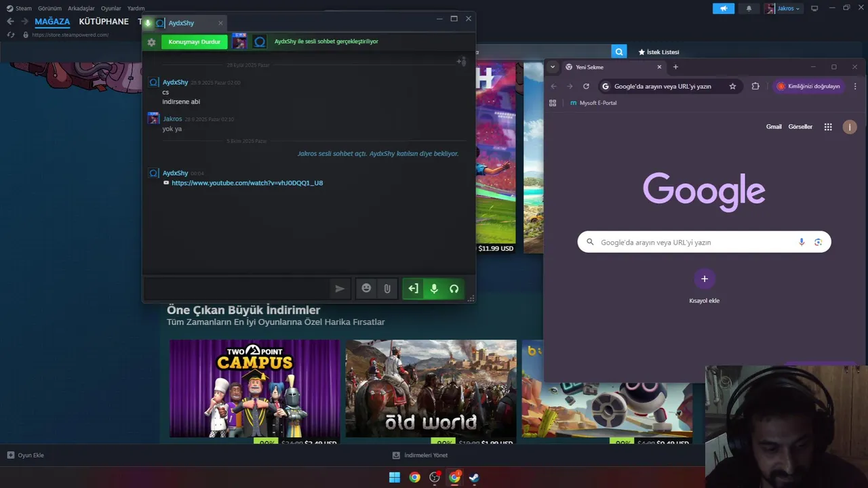Click İndirmeleri Yönet
Viewport: 868px width, 488px height.
tap(420, 455)
